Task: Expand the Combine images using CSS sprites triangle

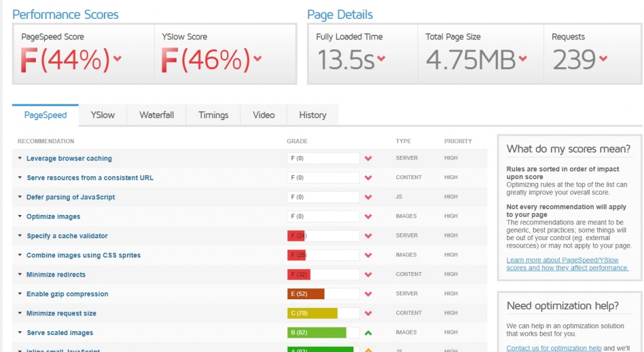Action: (19, 255)
